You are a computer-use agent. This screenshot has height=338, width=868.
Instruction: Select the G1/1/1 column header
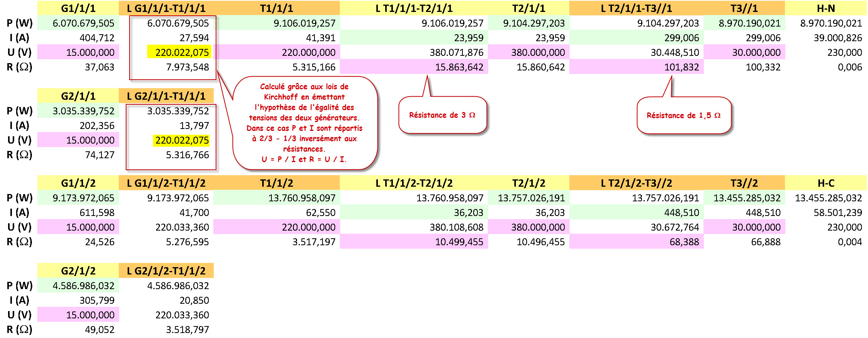(78, 8)
